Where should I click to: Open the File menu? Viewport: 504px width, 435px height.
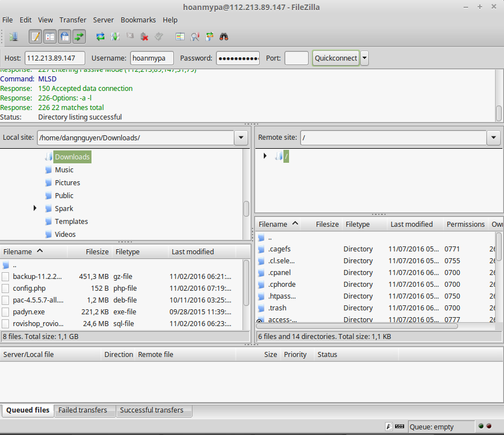tap(7, 20)
